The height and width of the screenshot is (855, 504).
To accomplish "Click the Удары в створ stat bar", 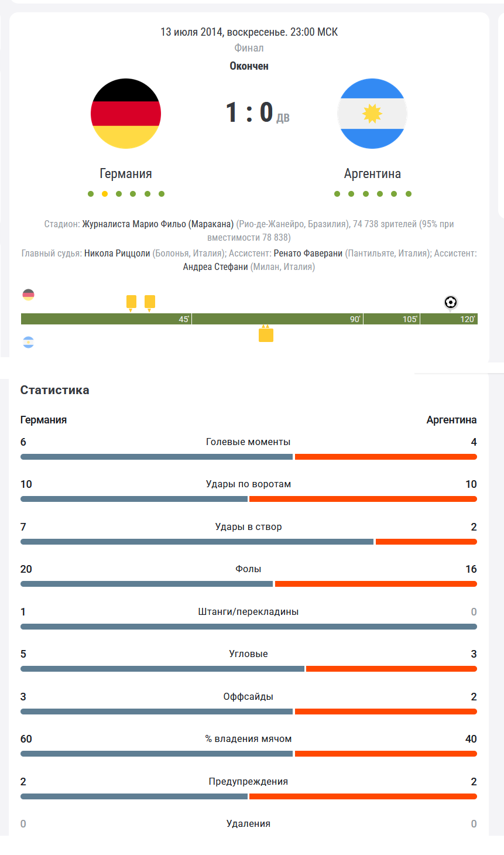I will (249, 542).
